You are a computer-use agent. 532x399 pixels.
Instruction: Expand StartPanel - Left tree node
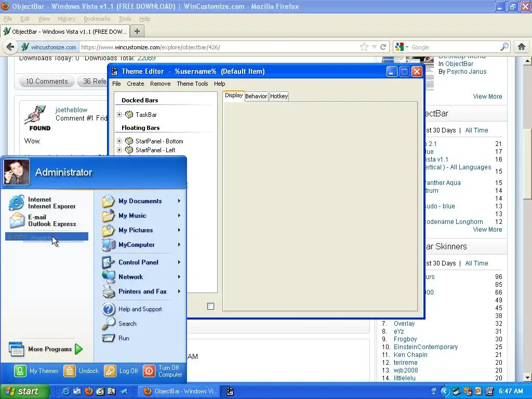pyautogui.click(x=119, y=150)
